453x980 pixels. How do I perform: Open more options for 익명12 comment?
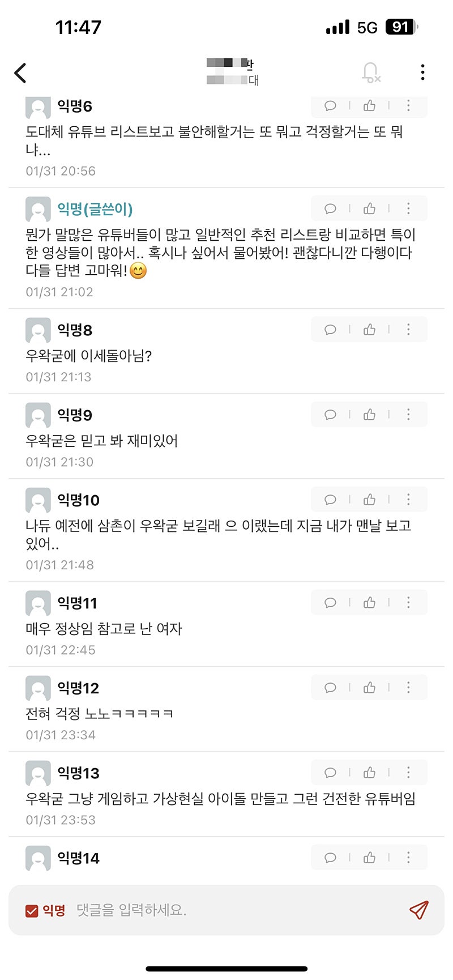[x=408, y=688]
